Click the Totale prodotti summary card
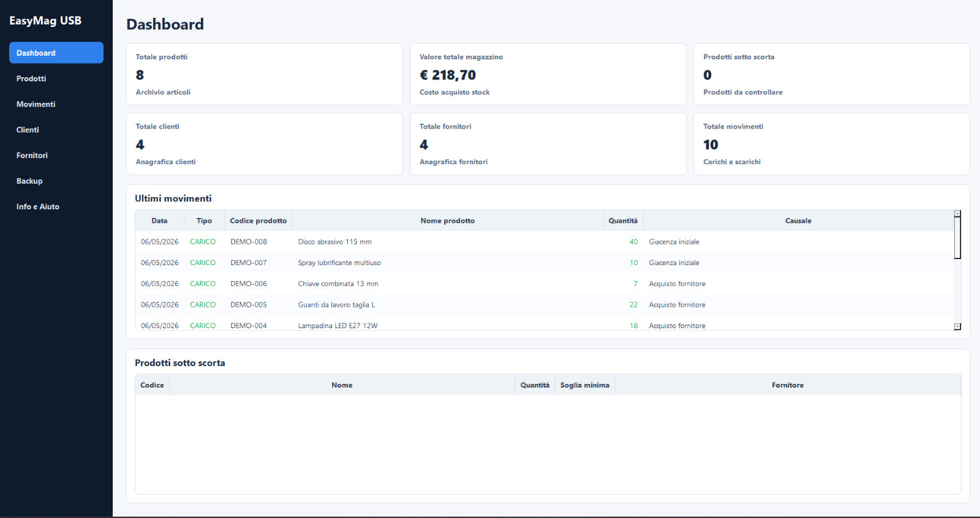Screen dimensions: 980x518 264,74
